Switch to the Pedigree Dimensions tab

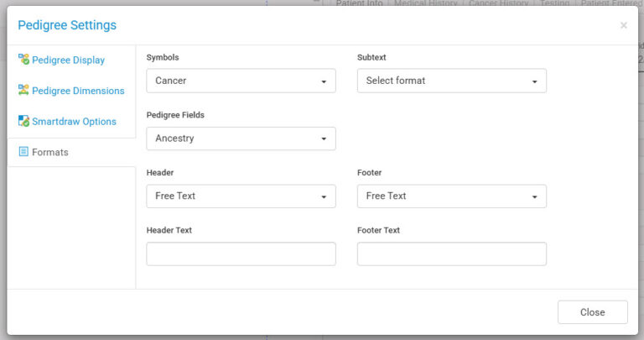[x=78, y=91]
